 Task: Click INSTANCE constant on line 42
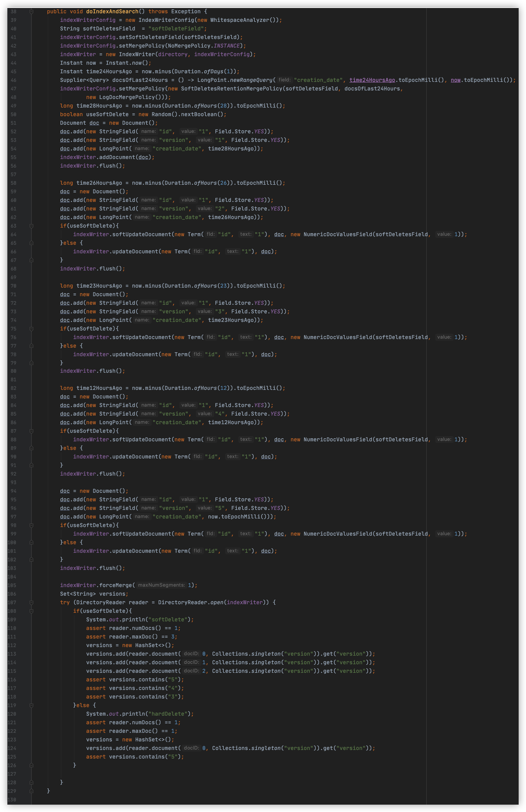(x=227, y=46)
